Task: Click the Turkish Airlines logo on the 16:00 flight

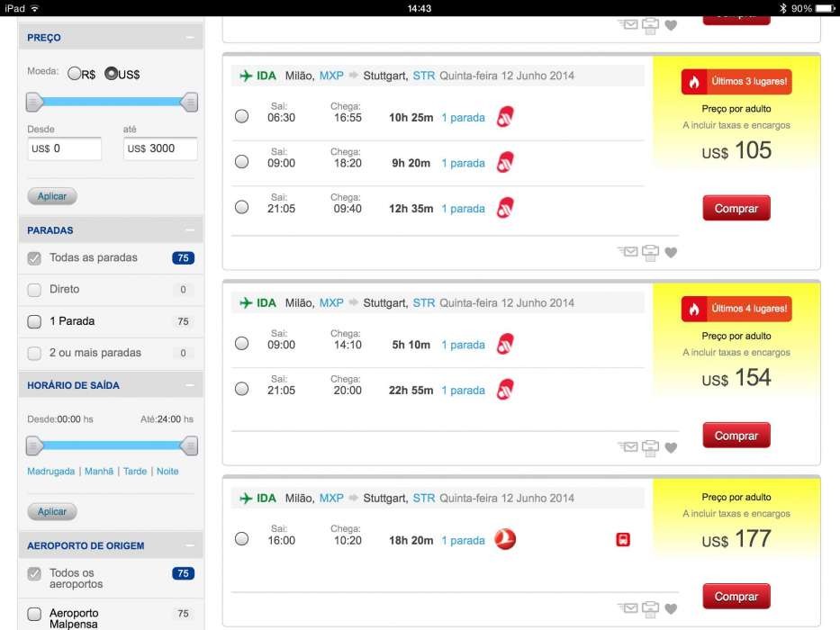Action: (505, 540)
